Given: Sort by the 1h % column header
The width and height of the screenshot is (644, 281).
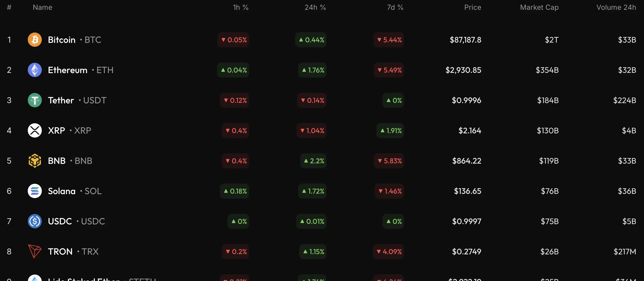Looking at the screenshot, I should pos(241,8).
